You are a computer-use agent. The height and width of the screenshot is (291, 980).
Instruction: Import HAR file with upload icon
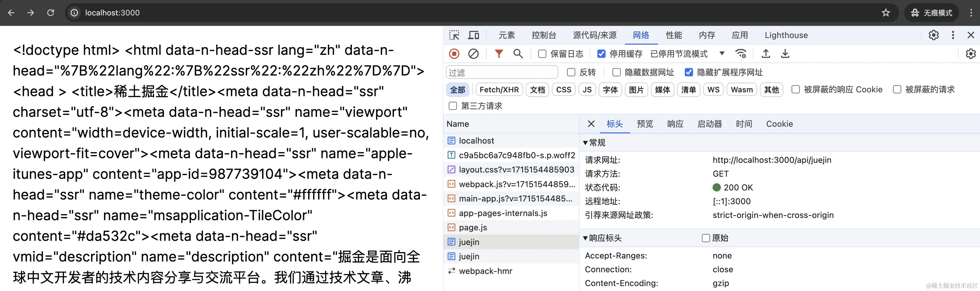(x=766, y=54)
